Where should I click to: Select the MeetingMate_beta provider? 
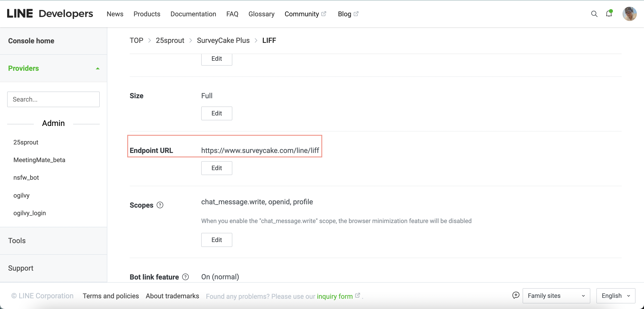[39, 160]
